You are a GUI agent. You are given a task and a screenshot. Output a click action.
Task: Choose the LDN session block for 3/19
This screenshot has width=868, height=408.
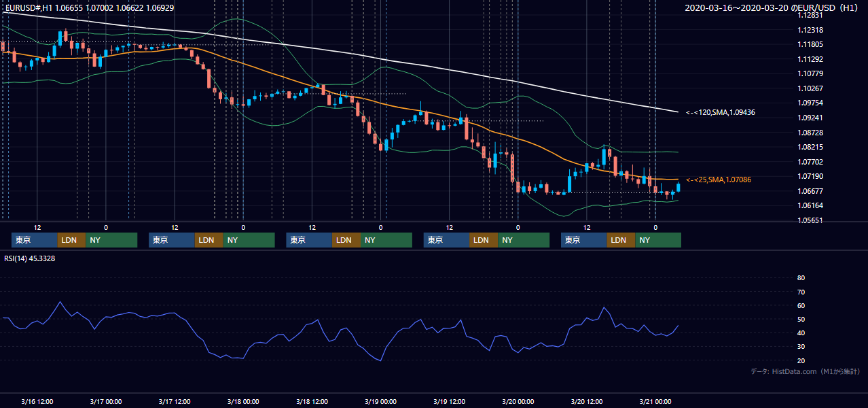(x=484, y=240)
